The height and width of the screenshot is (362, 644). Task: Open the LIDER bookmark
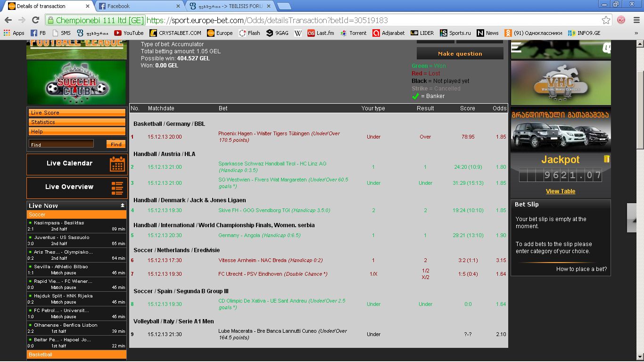click(x=422, y=33)
